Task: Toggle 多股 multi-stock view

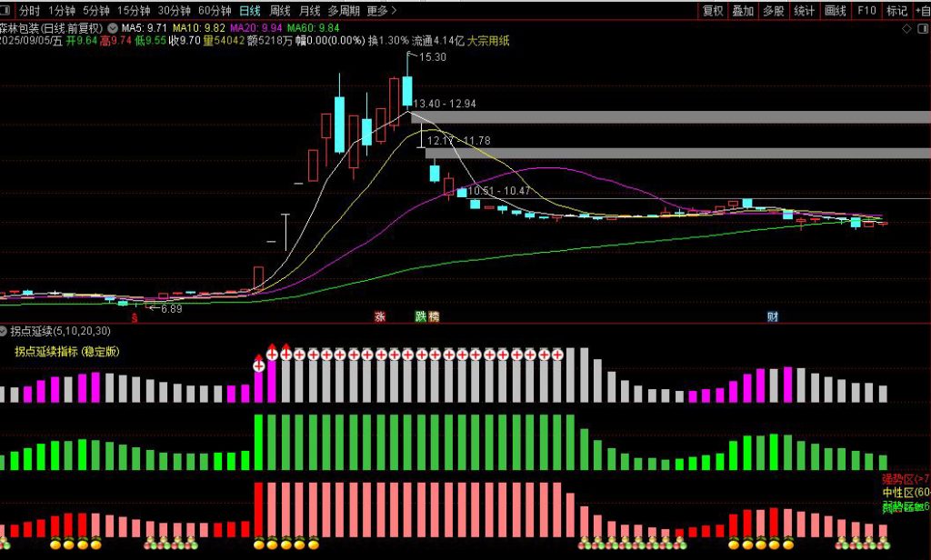Action: click(773, 11)
